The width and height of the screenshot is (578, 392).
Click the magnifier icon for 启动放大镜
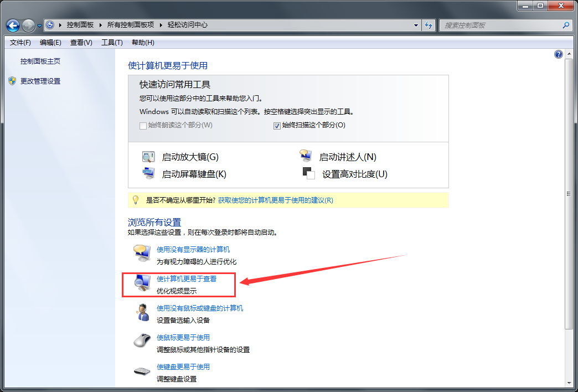(x=148, y=156)
